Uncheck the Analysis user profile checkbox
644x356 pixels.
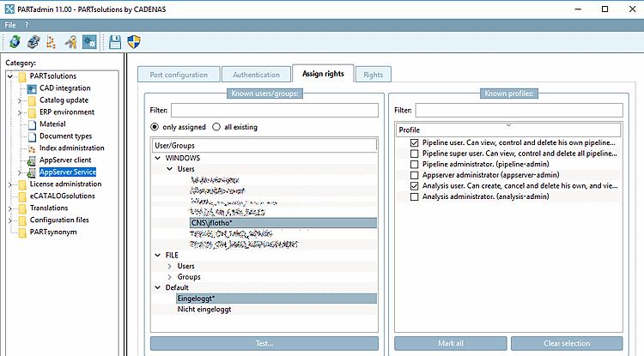415,185
